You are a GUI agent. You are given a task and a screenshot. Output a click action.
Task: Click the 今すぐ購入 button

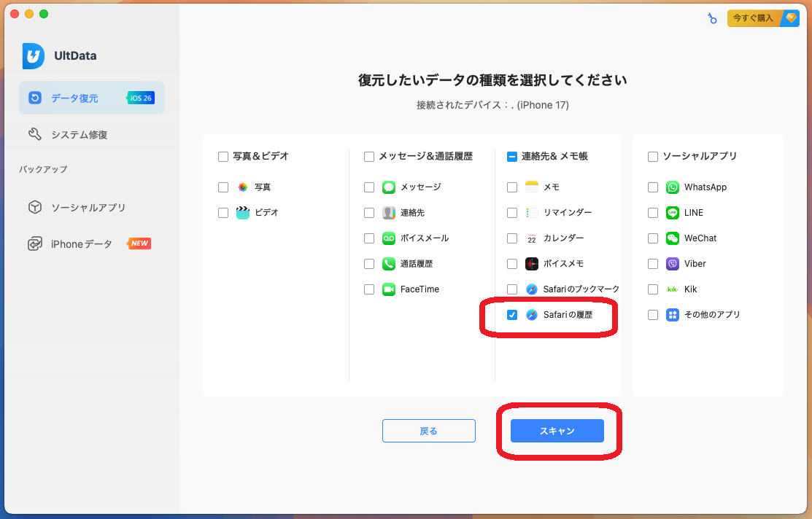(x=763, y=18)
